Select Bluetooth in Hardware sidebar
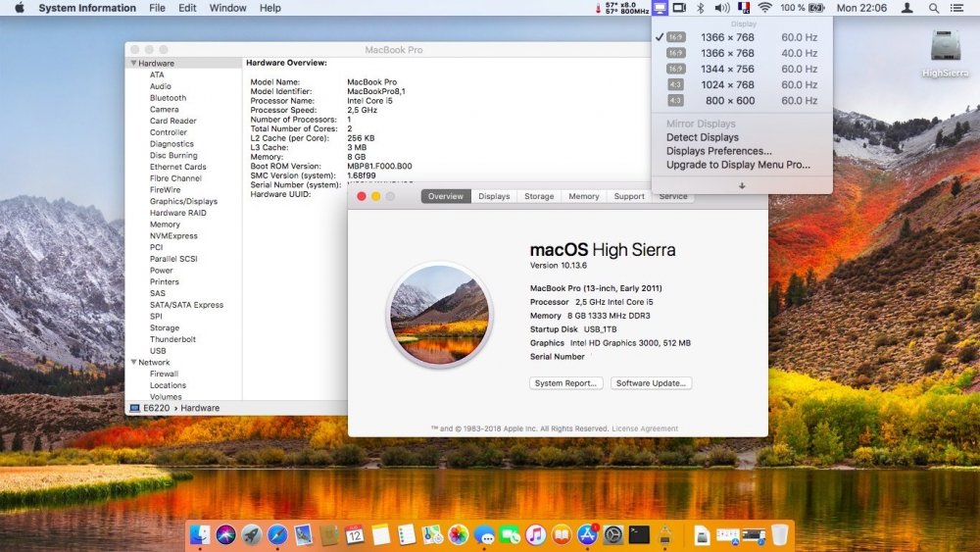Viewport: 980px width, 552px height. click(x=168, y=97)
